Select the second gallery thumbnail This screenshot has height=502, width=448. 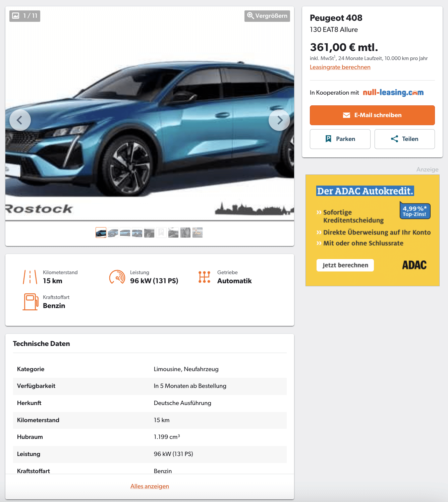tap(113, 233)
